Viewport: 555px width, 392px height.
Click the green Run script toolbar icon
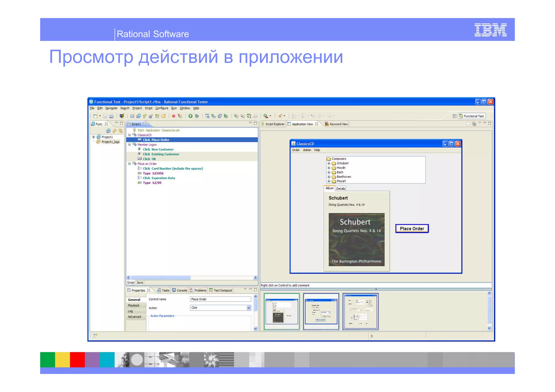191,116
